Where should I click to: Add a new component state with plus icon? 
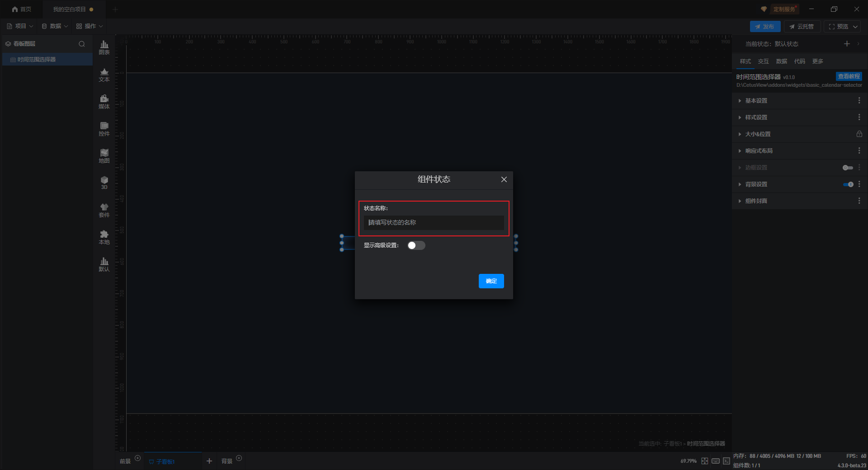[847, 44]
